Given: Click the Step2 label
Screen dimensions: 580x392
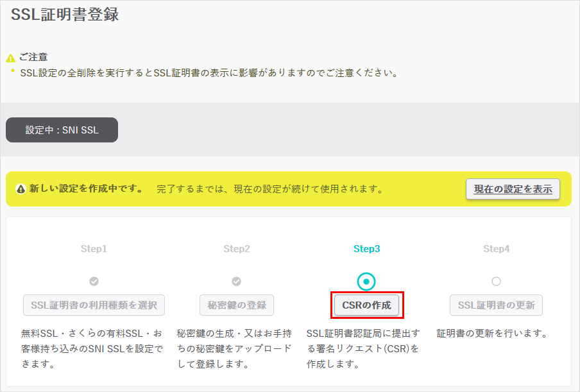Looking at the screenshot, I should (x=237, y=249).
